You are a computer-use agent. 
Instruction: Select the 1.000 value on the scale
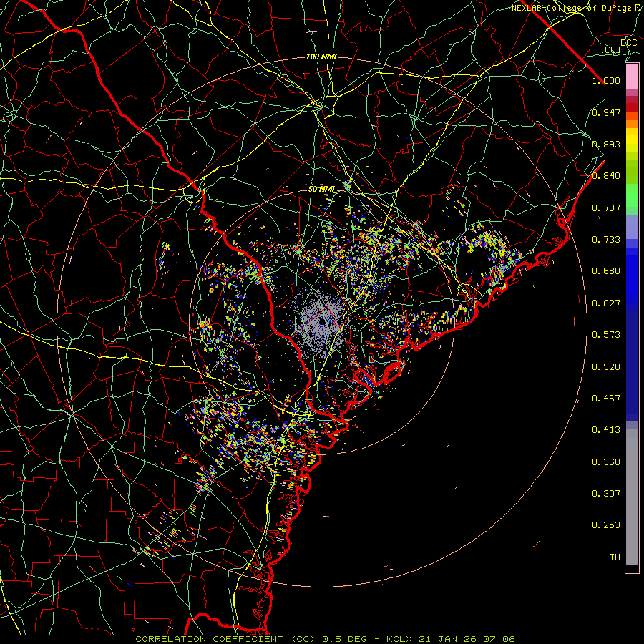coord(606,80)
